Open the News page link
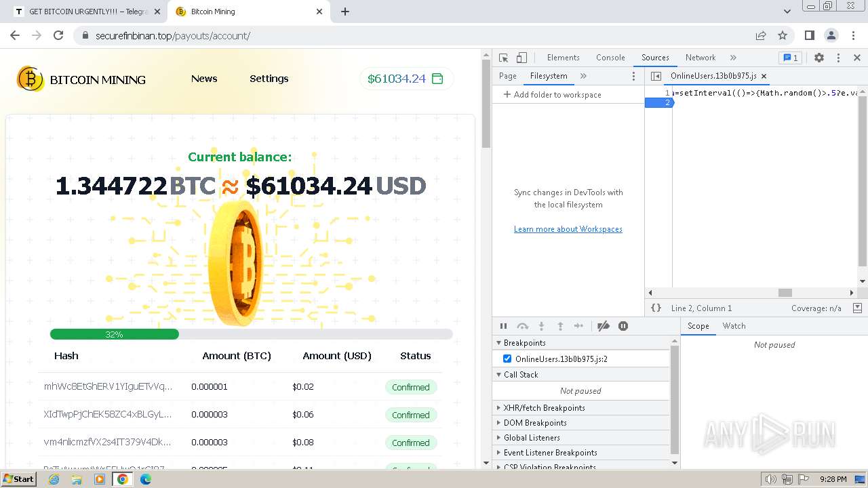Viewport: 868px width, 488px height. (204, 79)
